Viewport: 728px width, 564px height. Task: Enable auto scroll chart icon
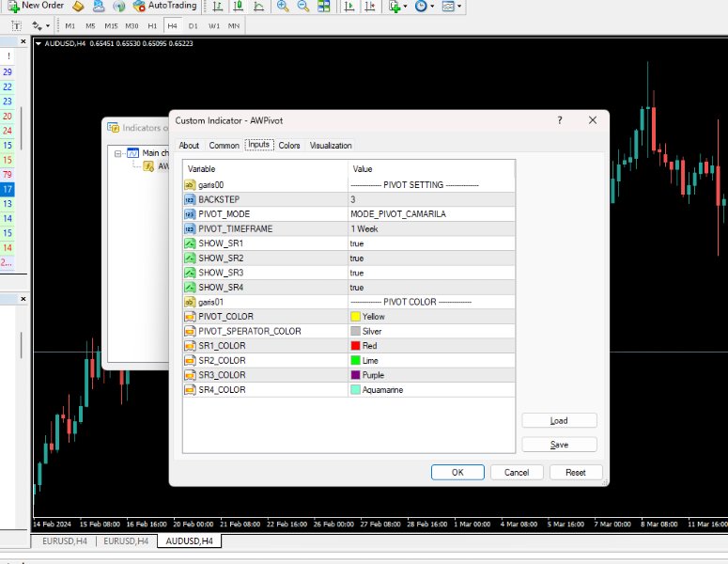pos(349,6)
